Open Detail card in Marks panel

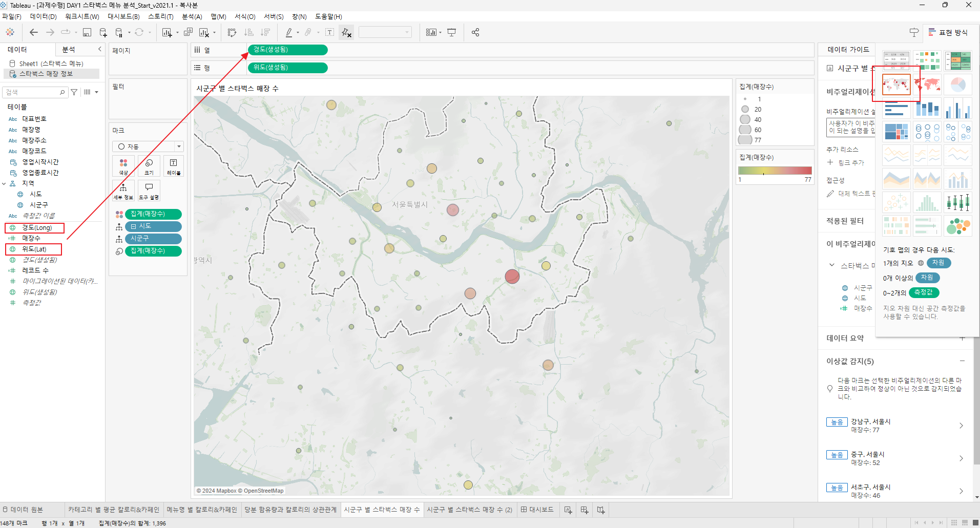123,191
